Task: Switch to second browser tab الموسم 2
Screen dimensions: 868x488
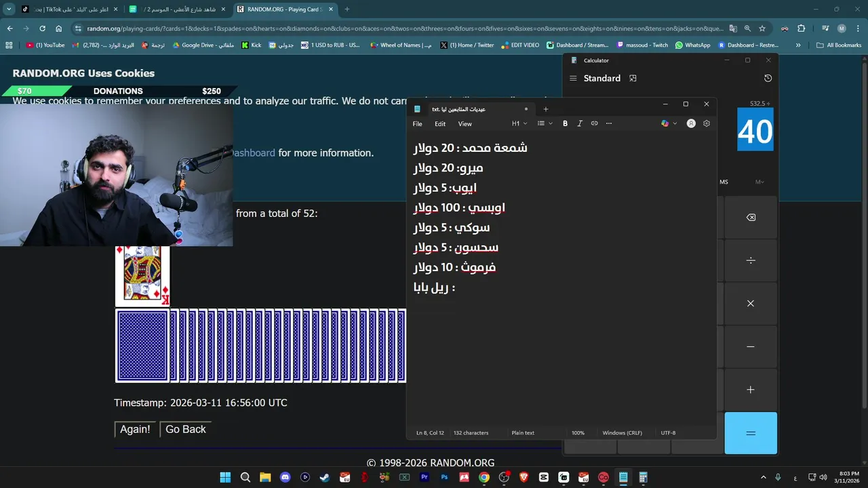Action: (x=178, y=9)
